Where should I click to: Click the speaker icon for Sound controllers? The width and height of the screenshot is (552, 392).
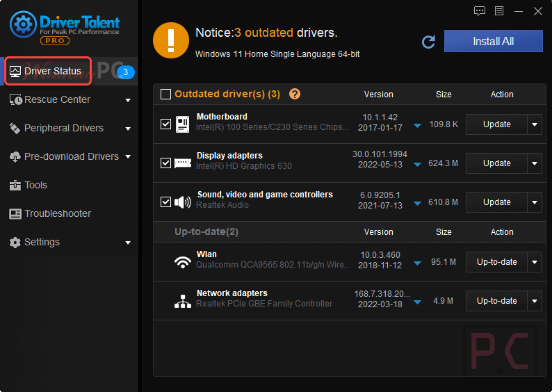[x=183, y=202]
